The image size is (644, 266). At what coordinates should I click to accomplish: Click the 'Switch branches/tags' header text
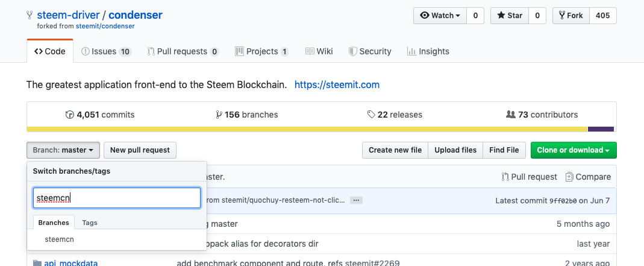click(x=72, y=171)
